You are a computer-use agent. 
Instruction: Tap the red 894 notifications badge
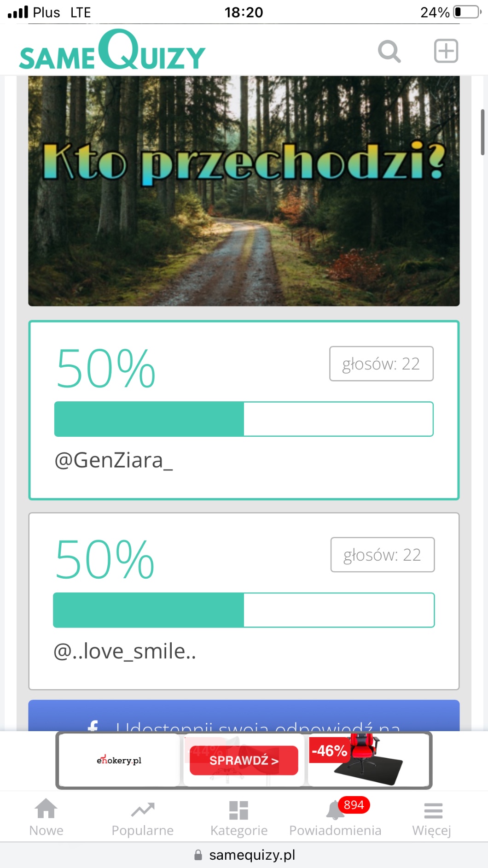point(354,805)
